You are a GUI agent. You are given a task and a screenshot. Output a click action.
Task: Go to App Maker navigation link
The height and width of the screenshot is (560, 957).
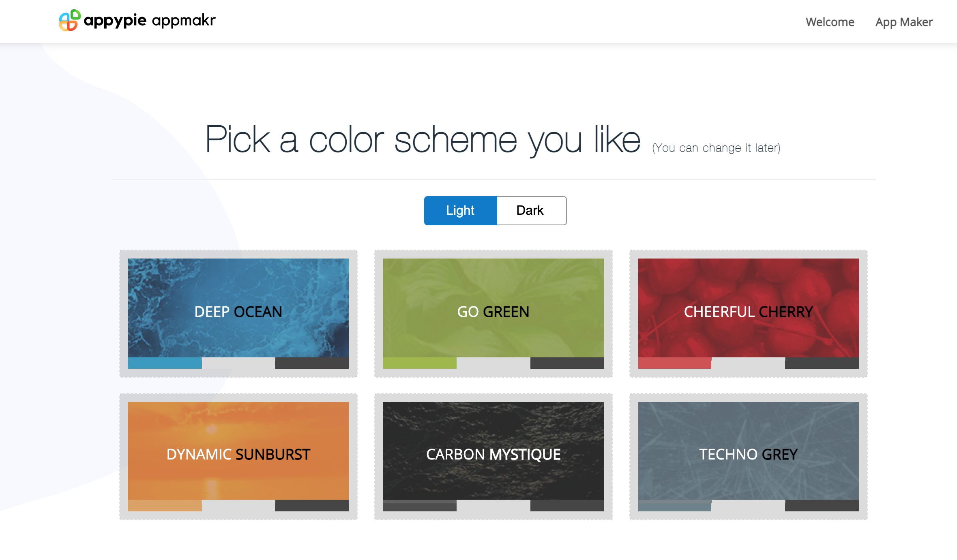pos(904,22)
